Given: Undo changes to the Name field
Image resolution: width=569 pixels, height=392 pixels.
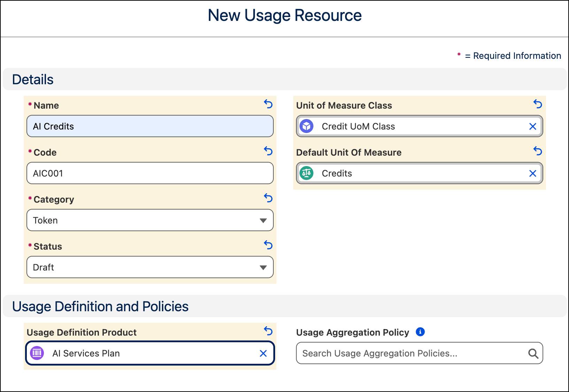Looking at the screenshot, I should coord(268,104).
